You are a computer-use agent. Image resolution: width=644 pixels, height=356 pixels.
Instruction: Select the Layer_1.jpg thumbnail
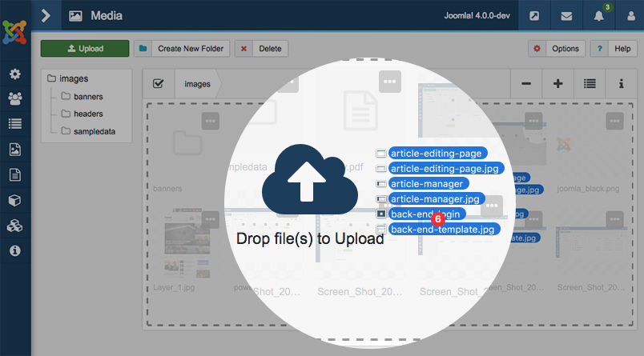(x=180, y=244)
